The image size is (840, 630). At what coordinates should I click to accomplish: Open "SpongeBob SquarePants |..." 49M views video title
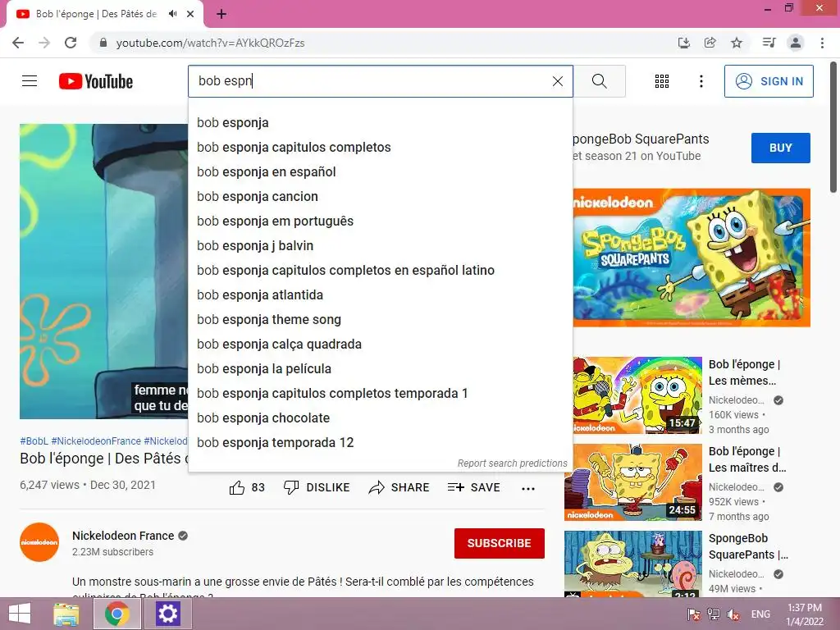point(748,546)
